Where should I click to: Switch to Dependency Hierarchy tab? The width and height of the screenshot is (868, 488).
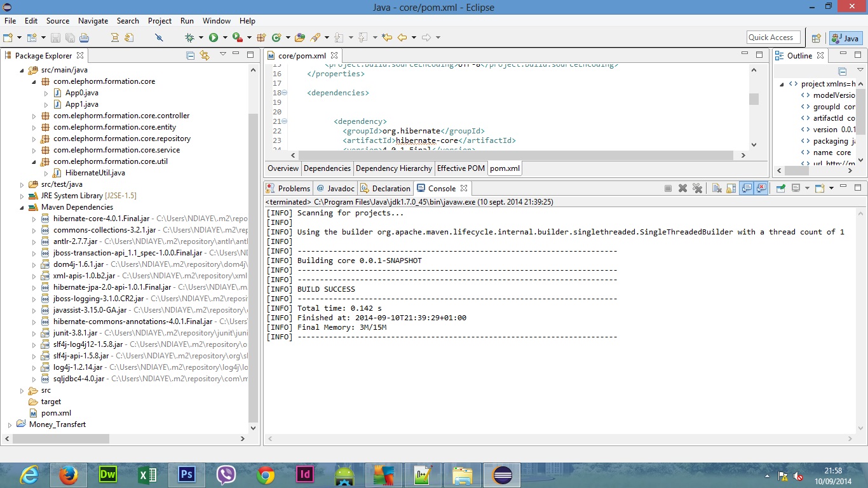(x=394, y=168)
